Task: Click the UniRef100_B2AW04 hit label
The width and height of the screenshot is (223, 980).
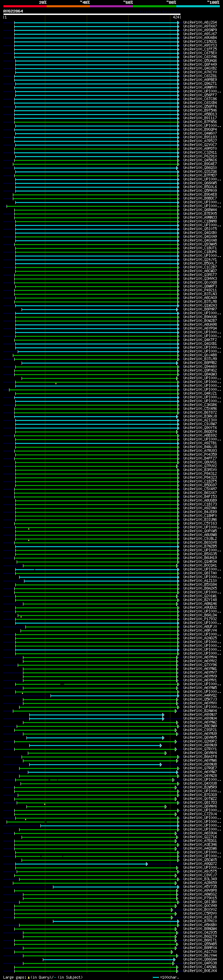Action: pos(200,711)
